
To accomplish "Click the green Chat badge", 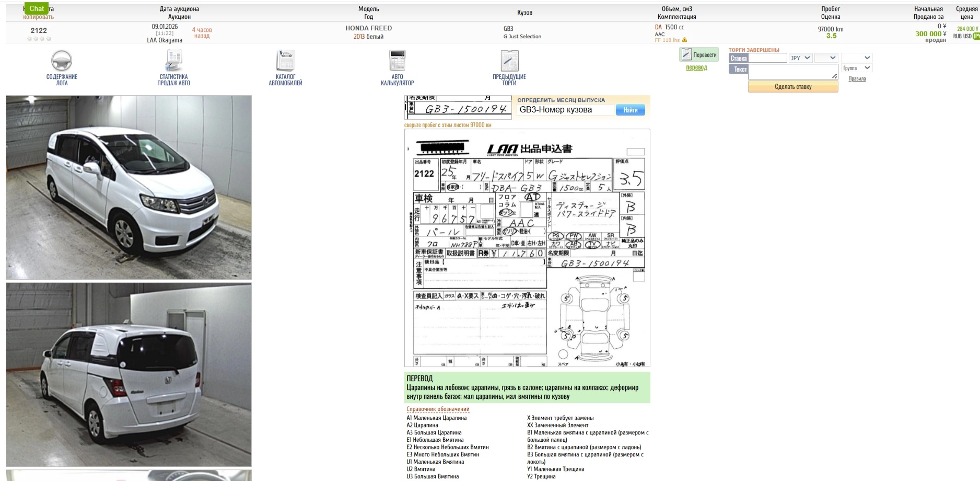I will 37,8.
